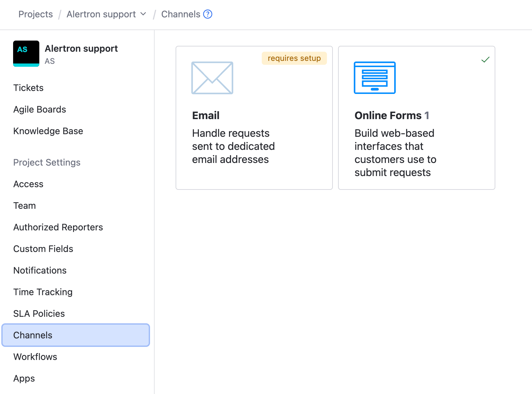This screenshot has width=532, height=394.
Task: Open Time Tracking settings
Action: pyautogui.click(x=43, y=292)
